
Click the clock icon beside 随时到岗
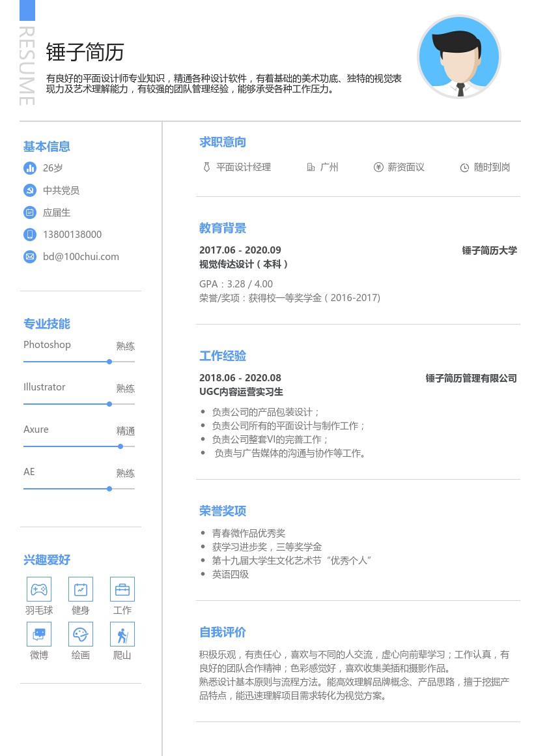464,167
